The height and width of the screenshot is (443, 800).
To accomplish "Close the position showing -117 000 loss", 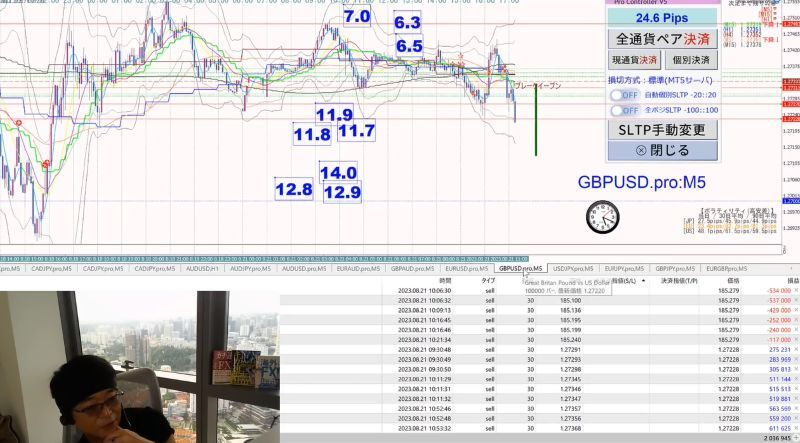I will [796, 340].
